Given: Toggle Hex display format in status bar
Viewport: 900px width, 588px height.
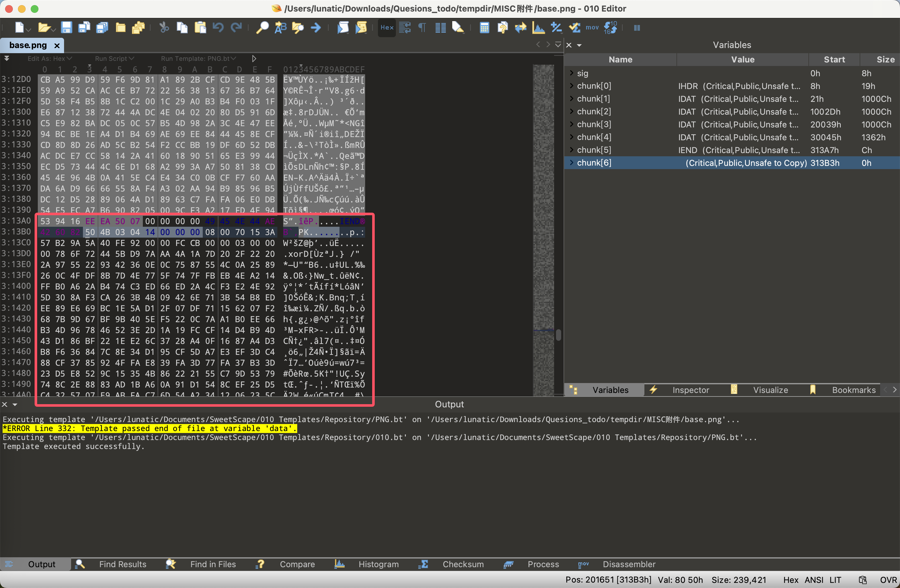Looking at the screenshot, I should click(790, 580).
